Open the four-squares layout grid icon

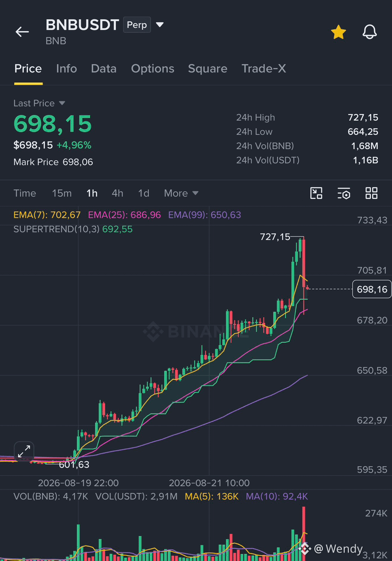371,193
